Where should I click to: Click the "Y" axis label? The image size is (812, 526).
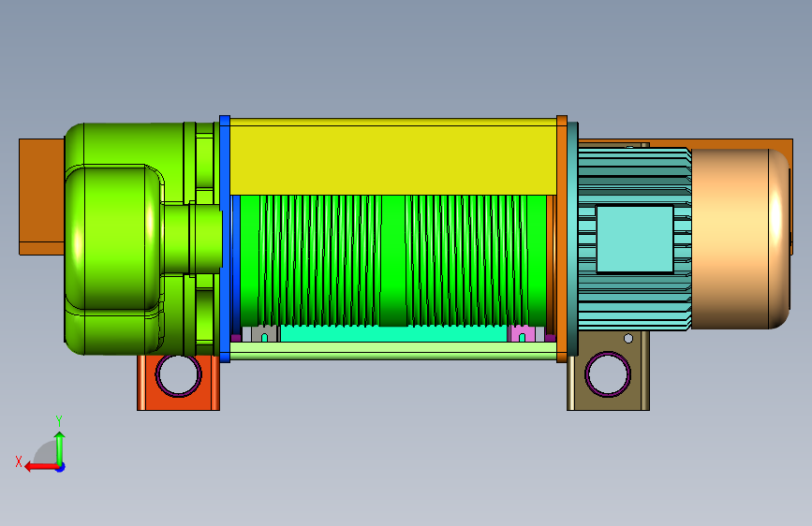[59, 420]
